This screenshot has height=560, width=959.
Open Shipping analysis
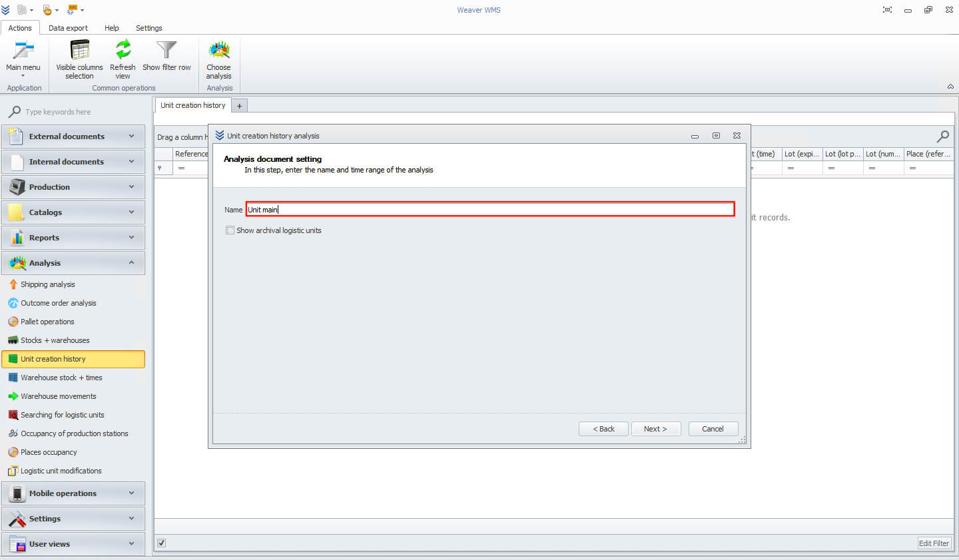pos(47,284)
